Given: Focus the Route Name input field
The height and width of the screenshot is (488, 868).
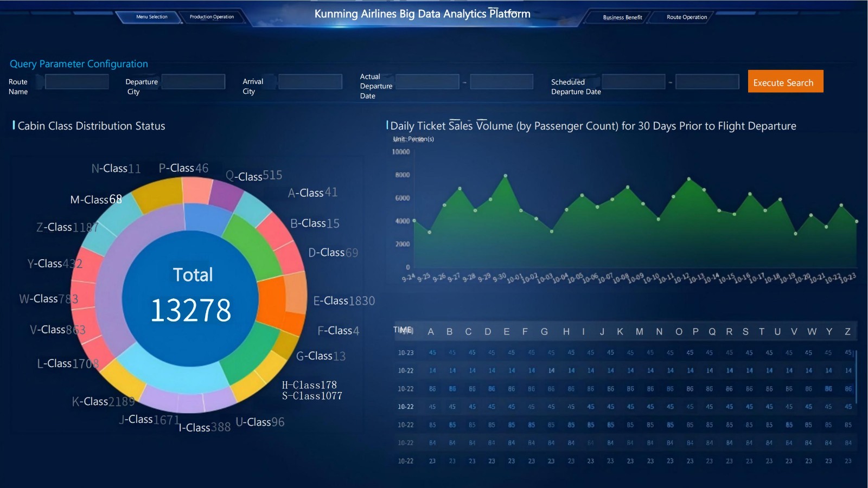Looking at the screenshot, I should pos(77,82).
